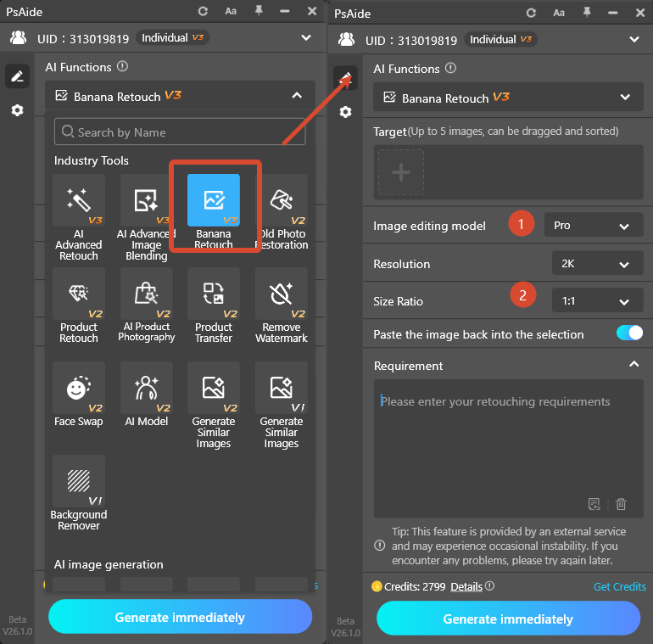Click AI image generation heading
Viewport: 653px width, 644px height.
click(x=109, y=564)
